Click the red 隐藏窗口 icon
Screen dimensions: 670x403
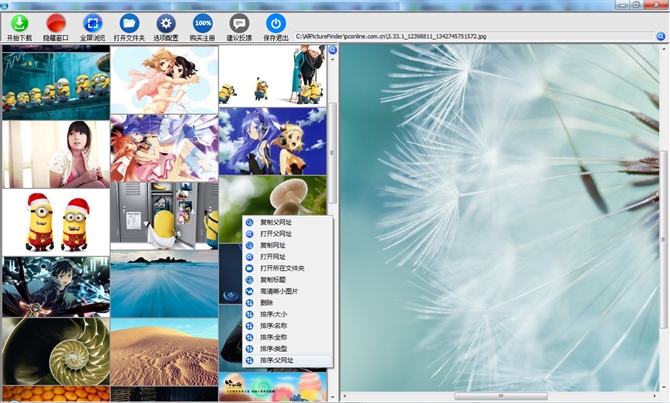(x=56, y=23)
